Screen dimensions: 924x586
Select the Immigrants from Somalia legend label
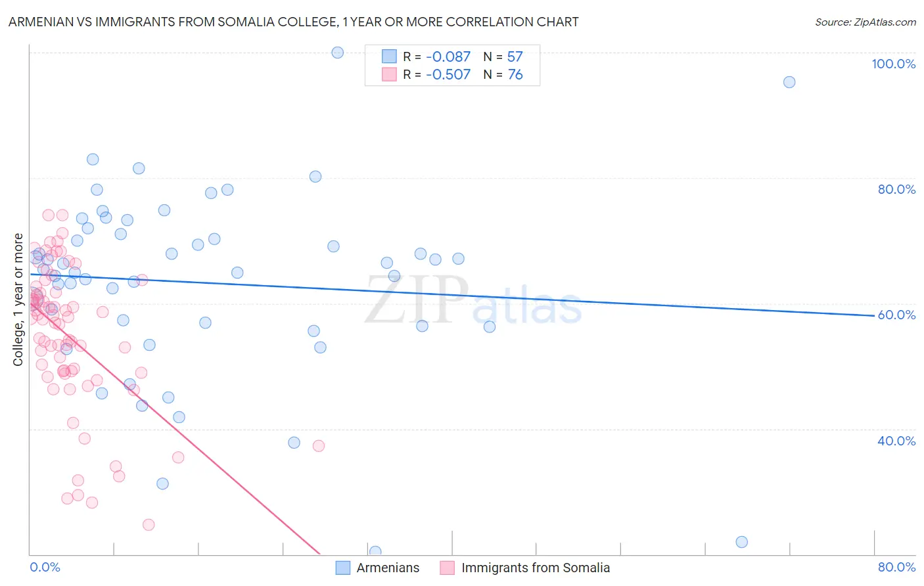pos(536,568)
